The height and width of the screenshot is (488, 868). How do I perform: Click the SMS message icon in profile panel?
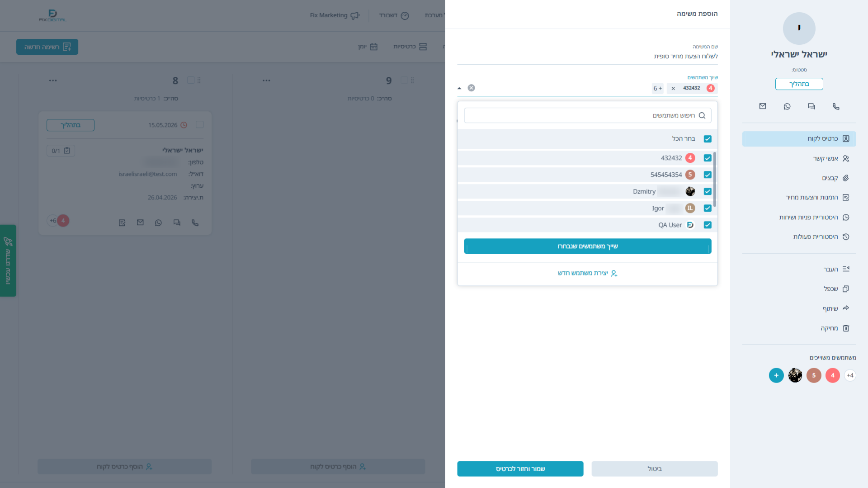coord(811,106)
